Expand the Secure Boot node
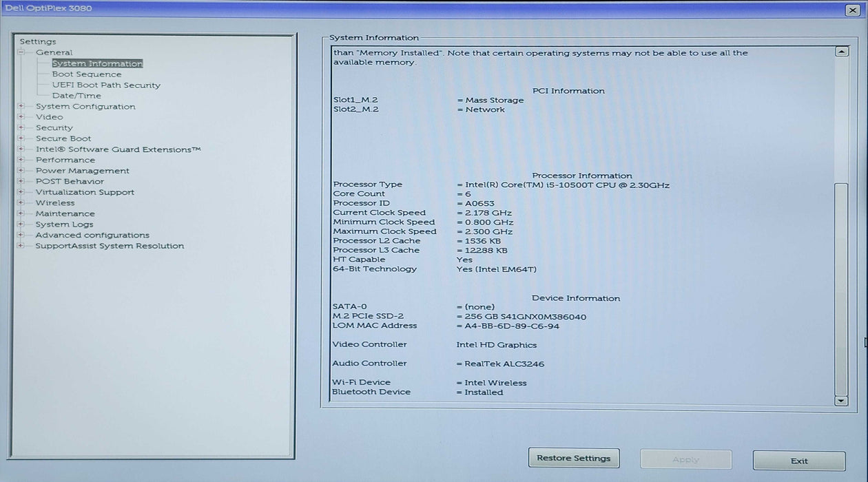 (x=21, y=138)
